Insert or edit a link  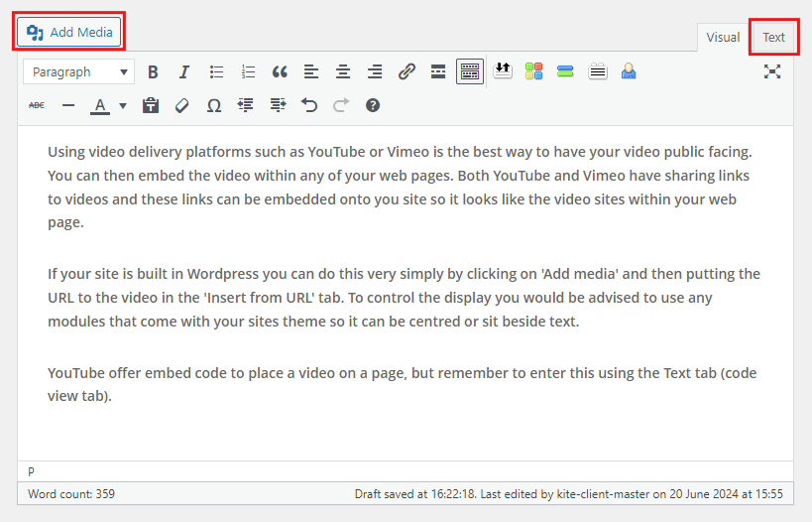tap(406, 72)
